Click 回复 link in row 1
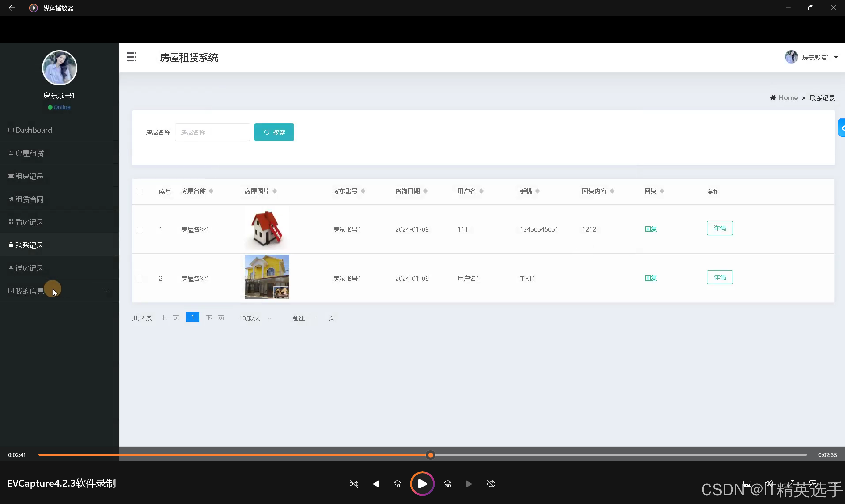 pos(651,229)
